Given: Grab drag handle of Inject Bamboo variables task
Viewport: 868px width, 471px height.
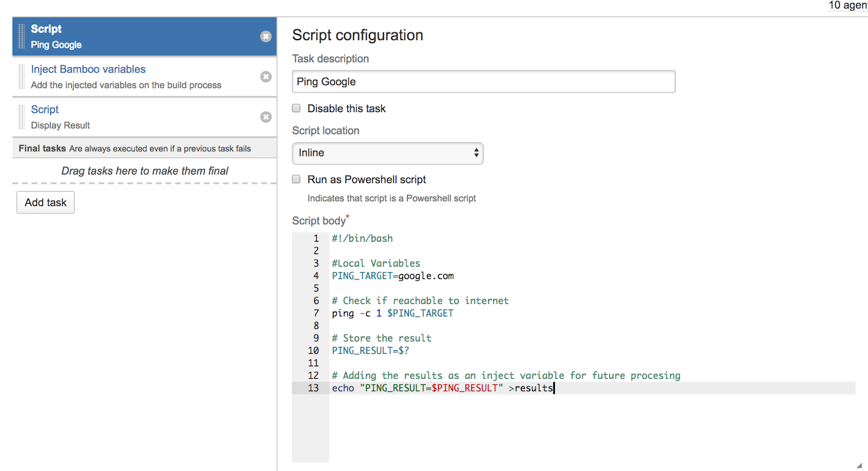Looking at the screenshot, I should (22, 76).
